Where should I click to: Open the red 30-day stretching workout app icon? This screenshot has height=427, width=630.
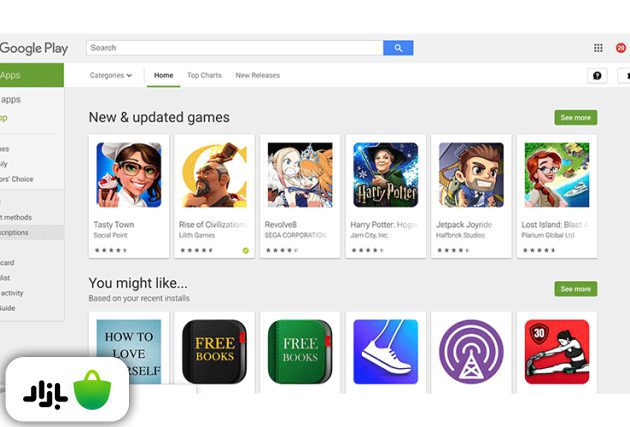(557, 351)
